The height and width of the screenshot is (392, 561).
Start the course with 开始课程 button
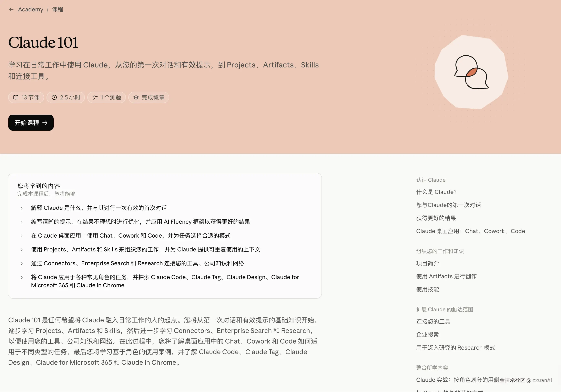(31, 122)
